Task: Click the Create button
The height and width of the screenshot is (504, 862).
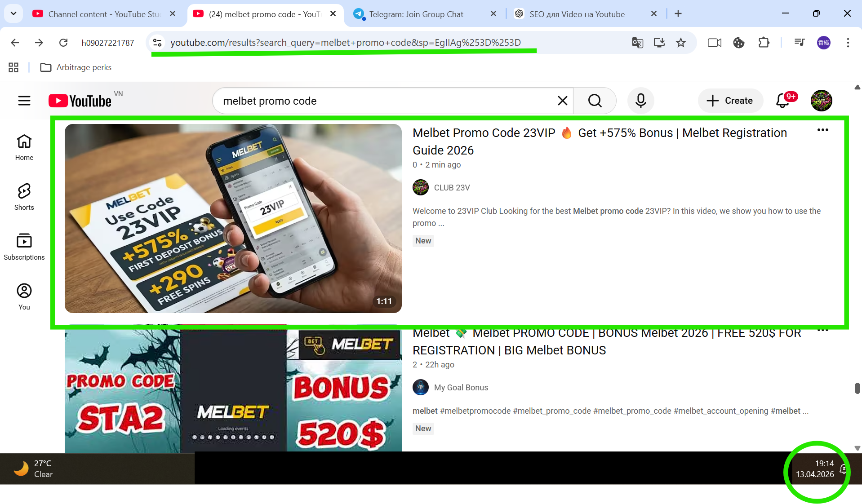Action: point(730,101)
